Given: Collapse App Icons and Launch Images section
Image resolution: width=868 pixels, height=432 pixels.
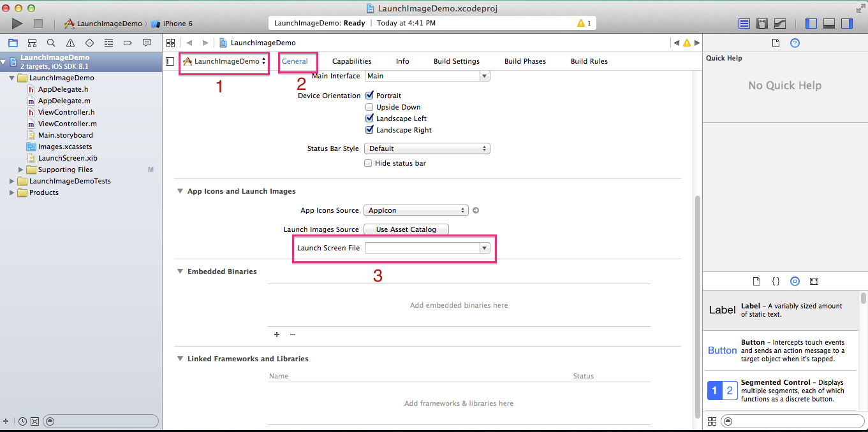Looking at the screenshot, I should [180, 191].
